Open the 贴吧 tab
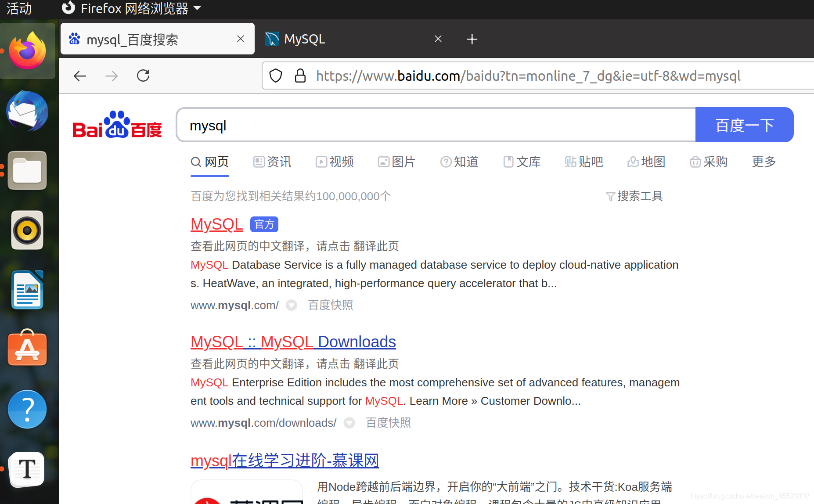 tap(584, 162)
